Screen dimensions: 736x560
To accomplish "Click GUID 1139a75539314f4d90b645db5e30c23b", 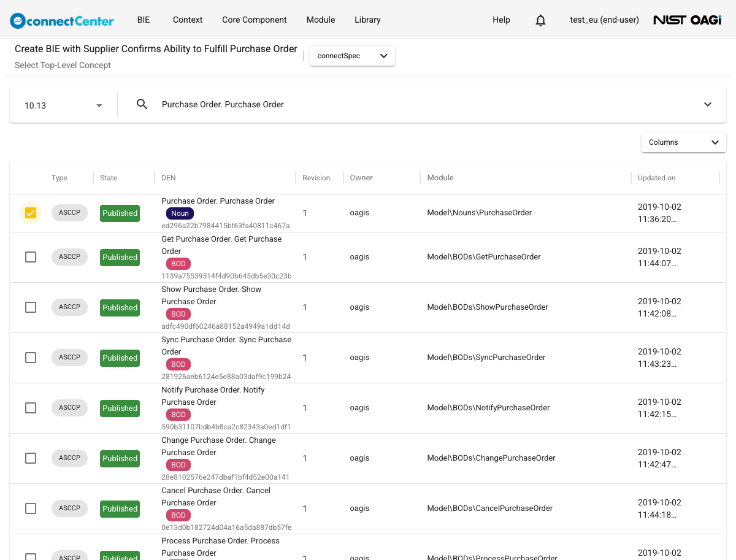I will tap(226, 276).
